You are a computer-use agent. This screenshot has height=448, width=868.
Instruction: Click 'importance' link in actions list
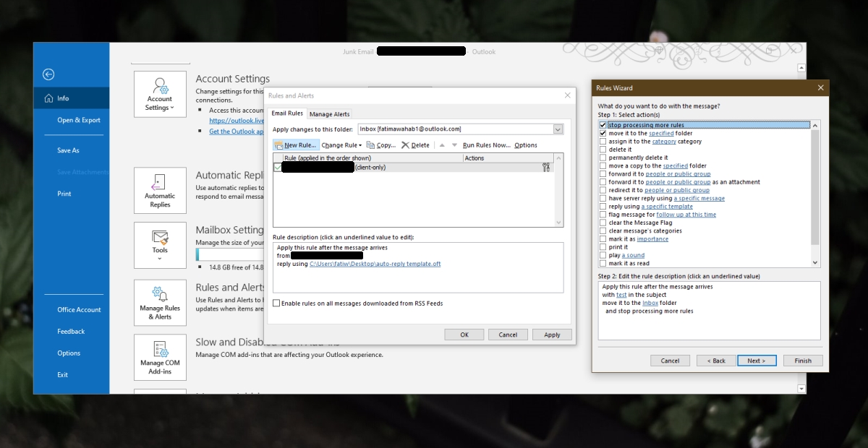652,239
